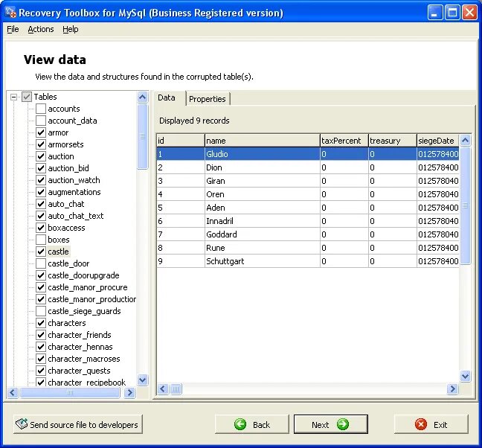Click the data grid vertical scrollbar thumb

pyautogui.click(x=466, y=205)
